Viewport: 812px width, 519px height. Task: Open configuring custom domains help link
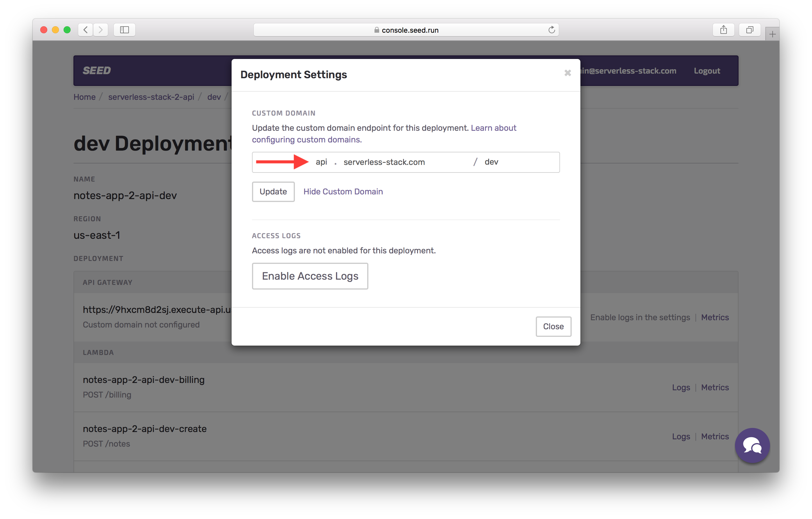point(307,140)
